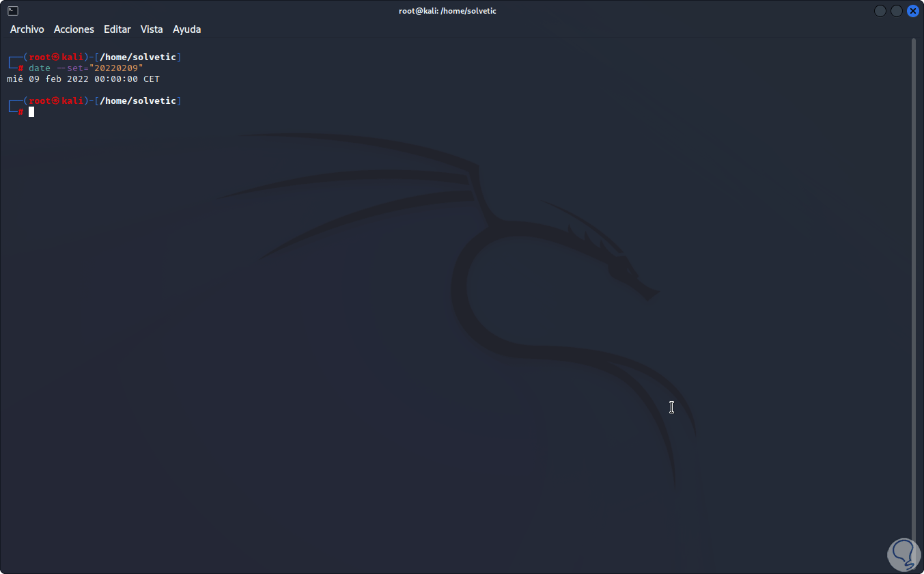Maximize the terminal window
The image size is (924, 574).
(897, 11)
